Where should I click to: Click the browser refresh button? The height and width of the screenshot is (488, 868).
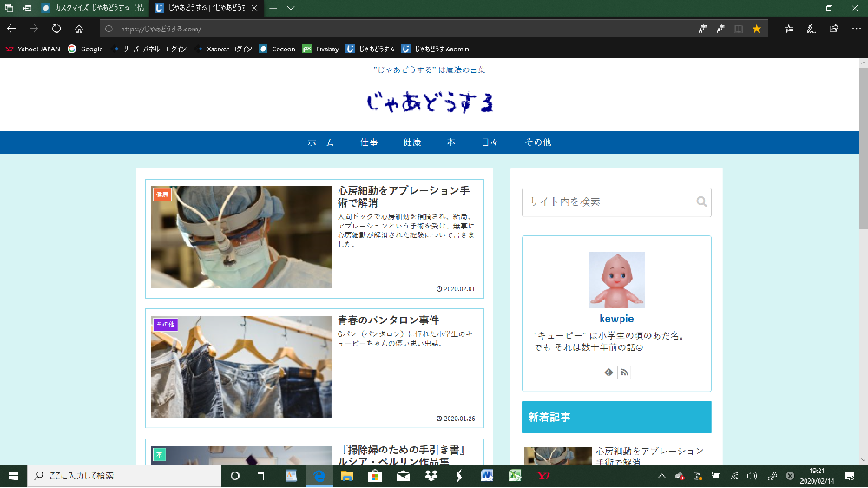tap(56, 29)
